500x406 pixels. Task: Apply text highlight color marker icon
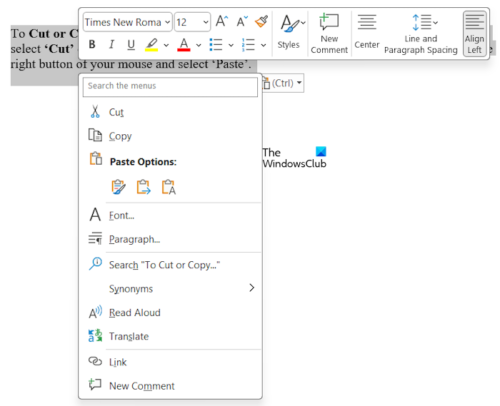coord(151,44)
